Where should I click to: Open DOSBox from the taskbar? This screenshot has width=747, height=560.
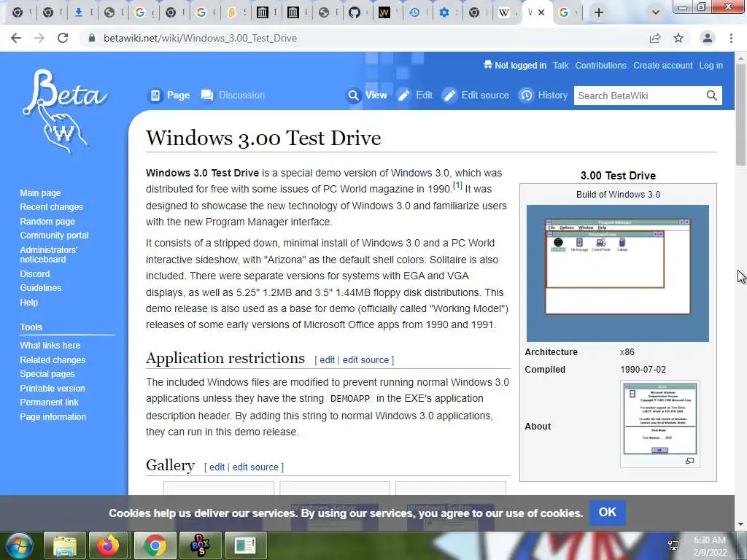(200, 545)
